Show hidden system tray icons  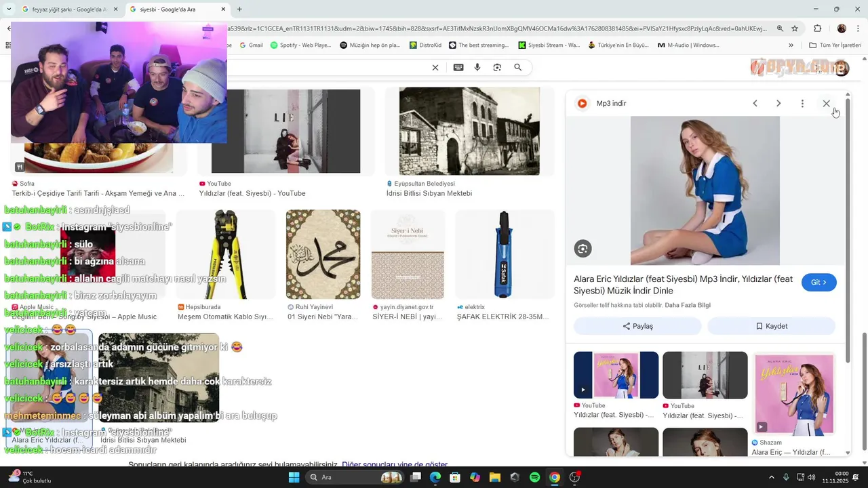(x=771, y=477)
